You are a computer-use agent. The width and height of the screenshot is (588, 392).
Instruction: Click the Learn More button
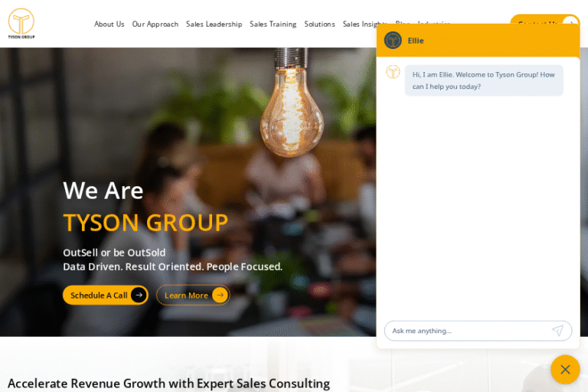point(193,296)
